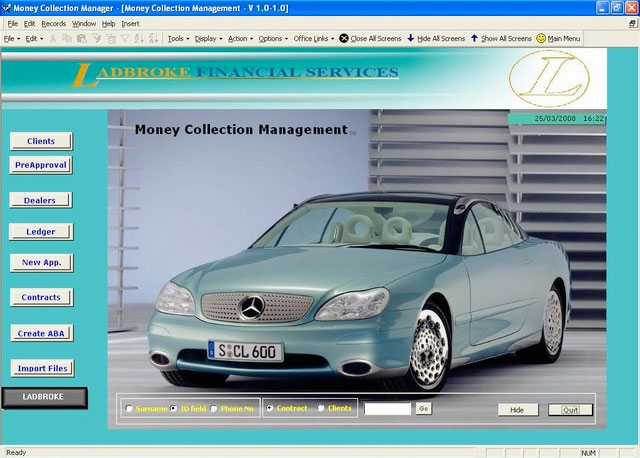640x458 pixels.
Task: Expand the Display dropdown
Action: (x=209, y=39)
